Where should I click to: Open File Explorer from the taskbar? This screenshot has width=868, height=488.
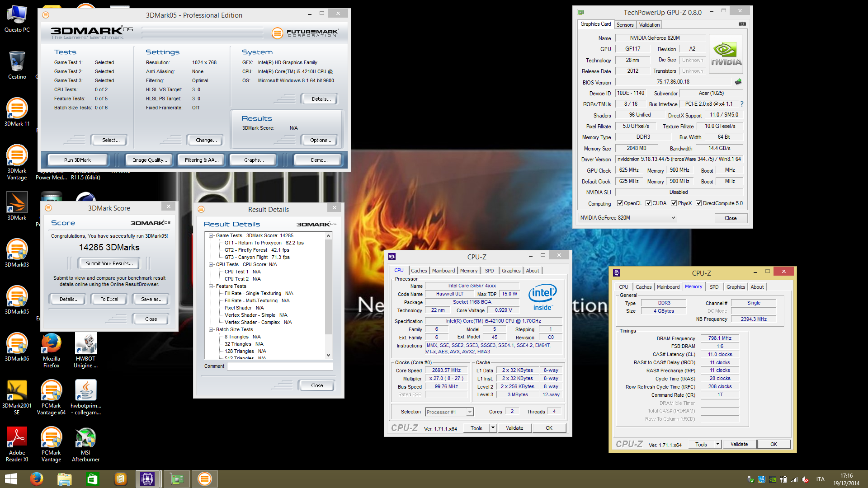[x=64, y=479]
